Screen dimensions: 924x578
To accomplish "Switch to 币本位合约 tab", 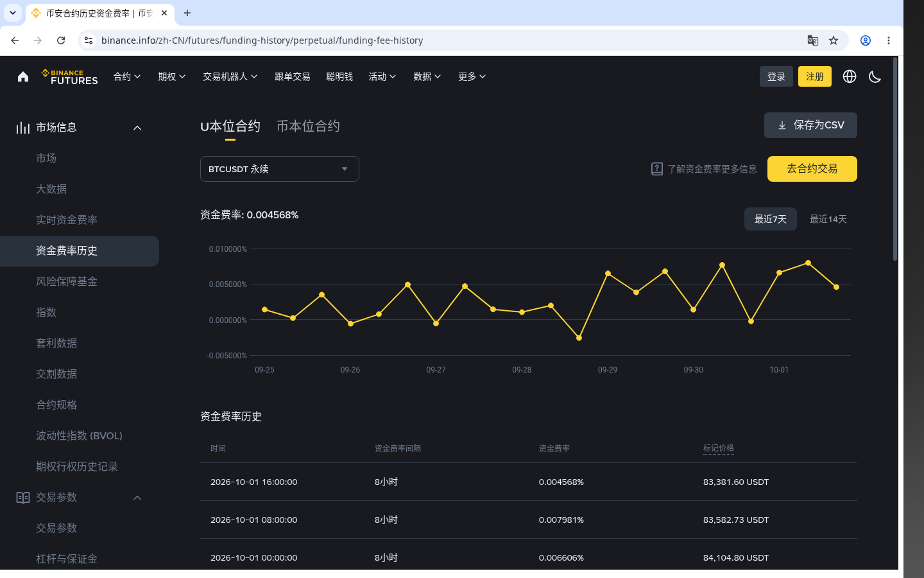I will point(308,127).
